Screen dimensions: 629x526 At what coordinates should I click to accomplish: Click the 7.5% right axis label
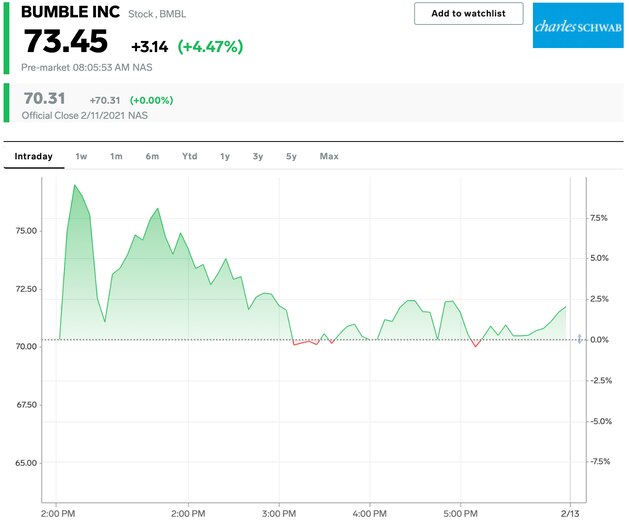[599, 218]
